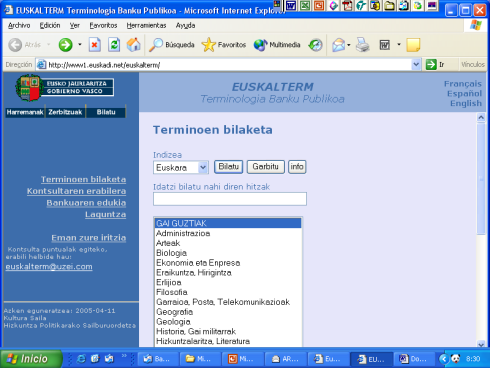Select Geologia in subject list
The width and height of the screenshot is (490, 368).
pyautogui.click(x=228, y=322)
